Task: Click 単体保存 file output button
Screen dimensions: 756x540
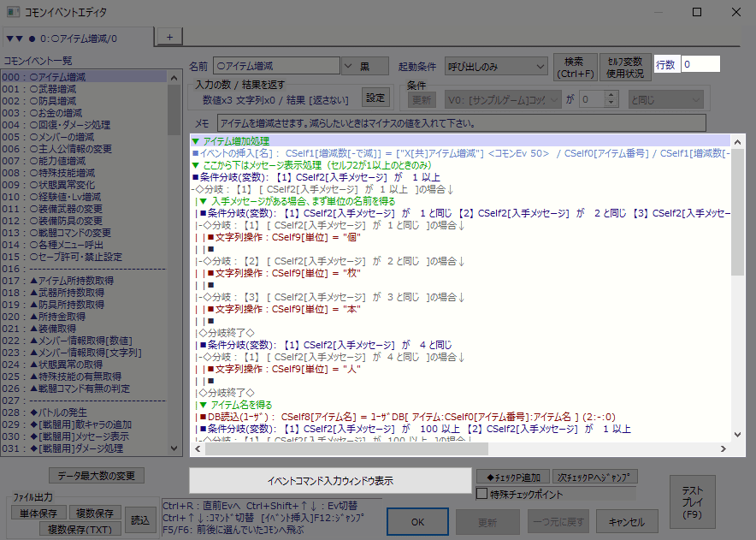Action: coord(38,513)
